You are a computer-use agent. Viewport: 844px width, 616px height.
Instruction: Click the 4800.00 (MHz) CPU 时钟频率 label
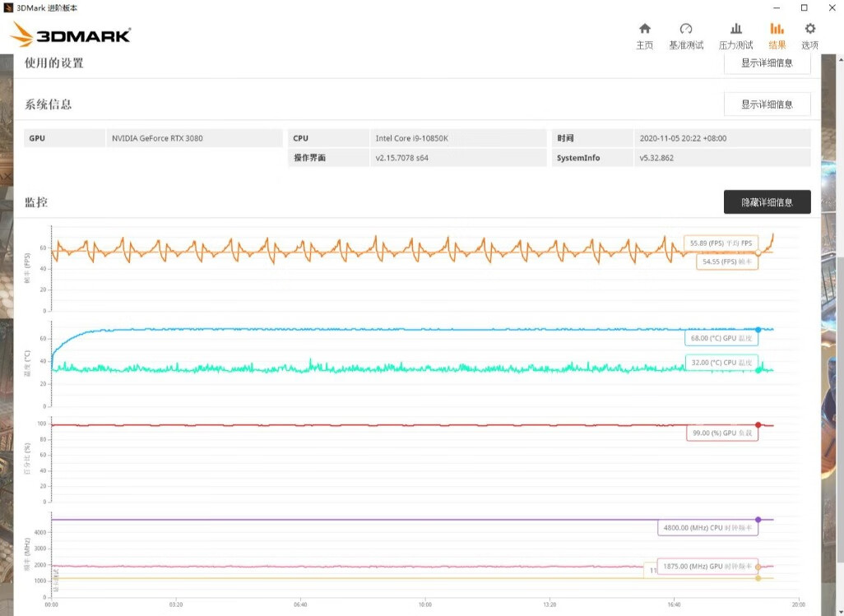(x=707, y=528)
